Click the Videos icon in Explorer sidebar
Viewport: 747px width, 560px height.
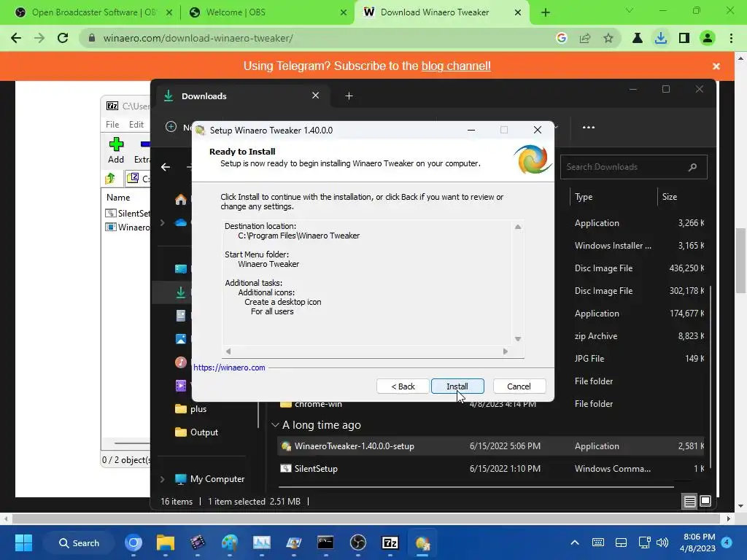click(x=181, y=386)
